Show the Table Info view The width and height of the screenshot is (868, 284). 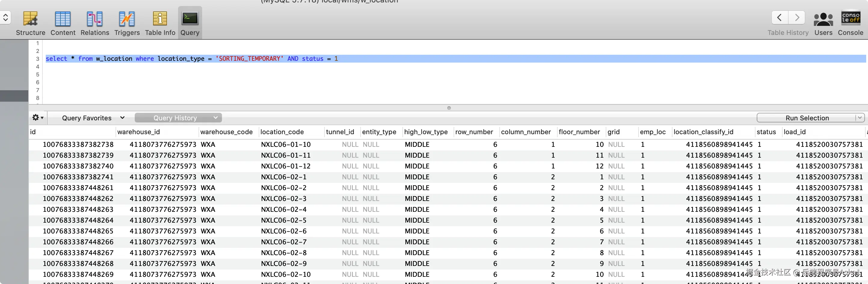(160, 23)
